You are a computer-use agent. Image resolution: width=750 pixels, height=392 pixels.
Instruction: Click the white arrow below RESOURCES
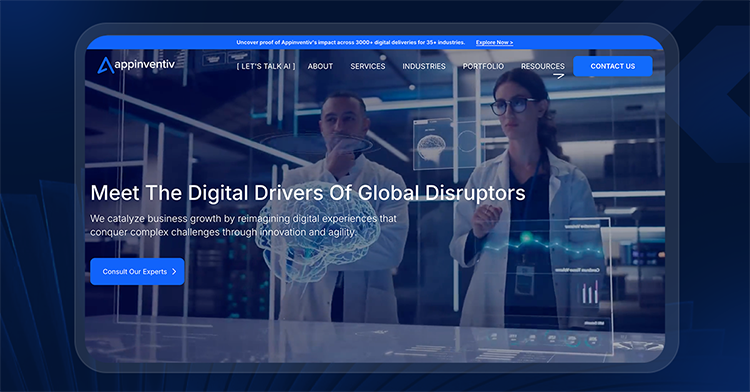(x=559, y=76)
